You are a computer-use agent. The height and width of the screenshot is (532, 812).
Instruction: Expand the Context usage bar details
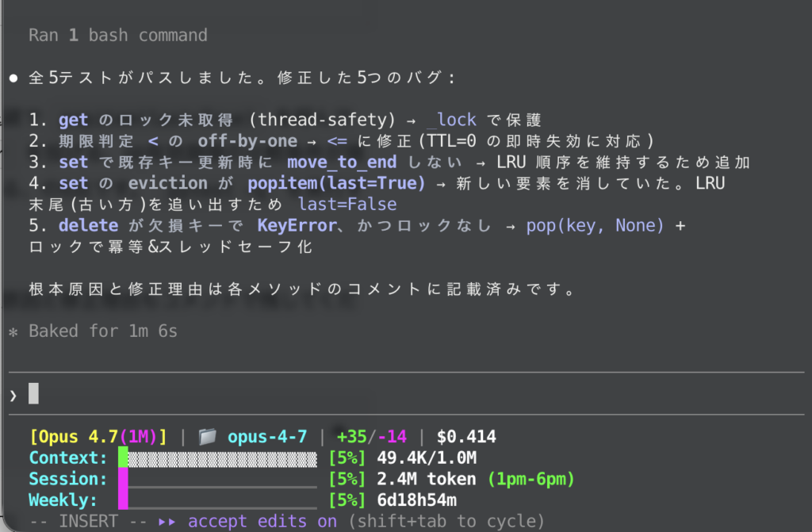tap(218, 457)
